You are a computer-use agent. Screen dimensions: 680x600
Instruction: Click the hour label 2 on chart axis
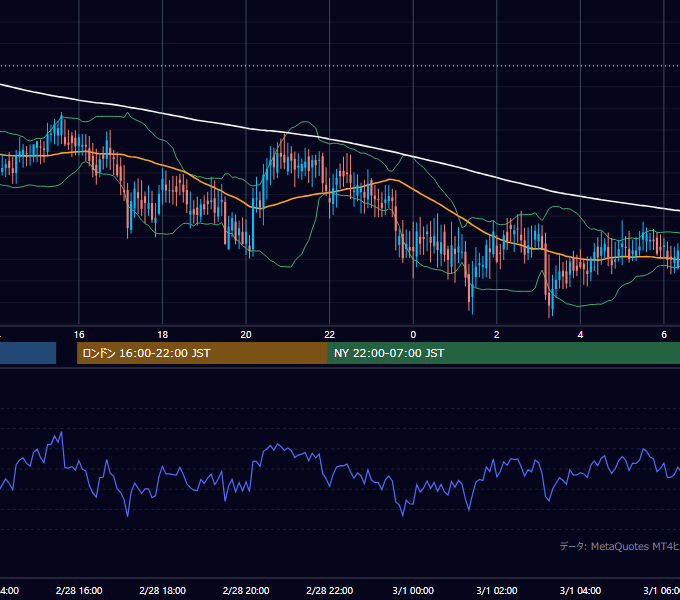click(x=497, y=335)
